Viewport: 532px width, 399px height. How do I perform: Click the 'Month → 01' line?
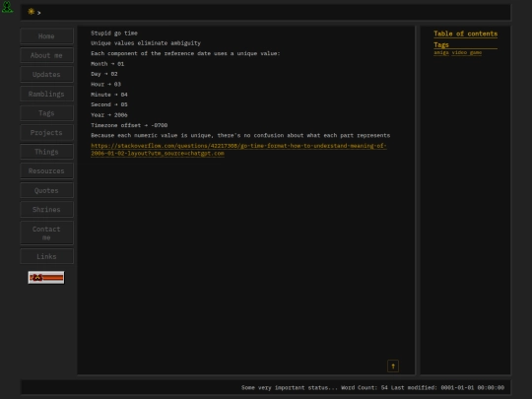(x=107, y=64)
